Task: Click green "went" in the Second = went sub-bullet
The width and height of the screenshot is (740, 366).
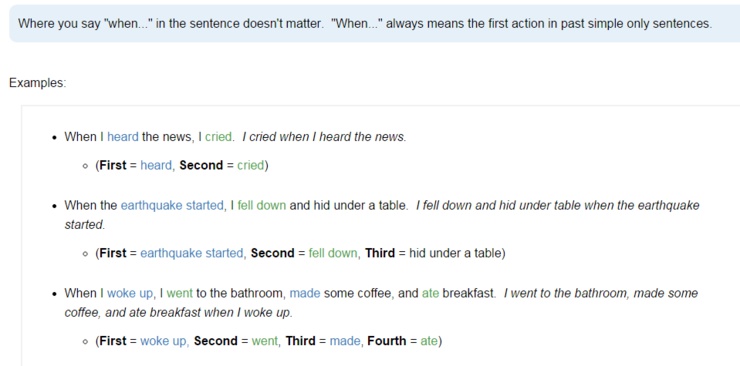Action: click(265, 341)
